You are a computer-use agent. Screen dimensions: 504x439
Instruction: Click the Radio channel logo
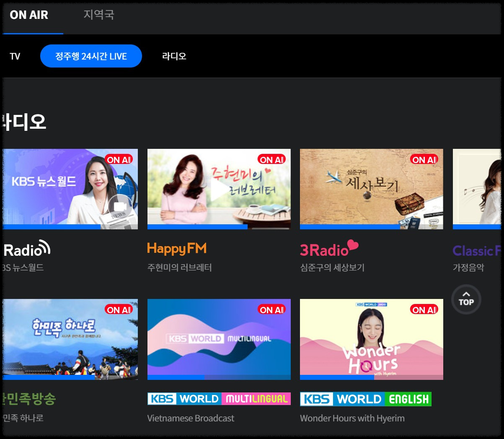point(27,249)
